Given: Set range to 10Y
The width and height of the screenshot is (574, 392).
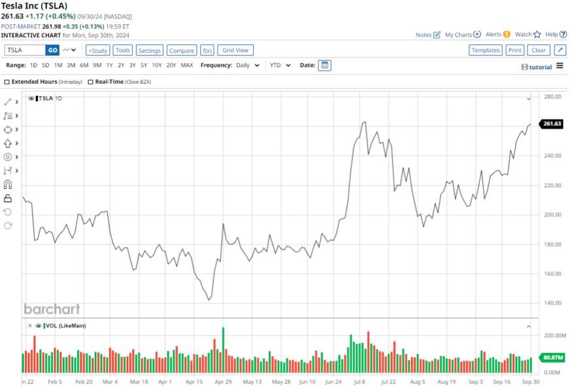Looking at the screenshot, I should click(x=157, y=65).
